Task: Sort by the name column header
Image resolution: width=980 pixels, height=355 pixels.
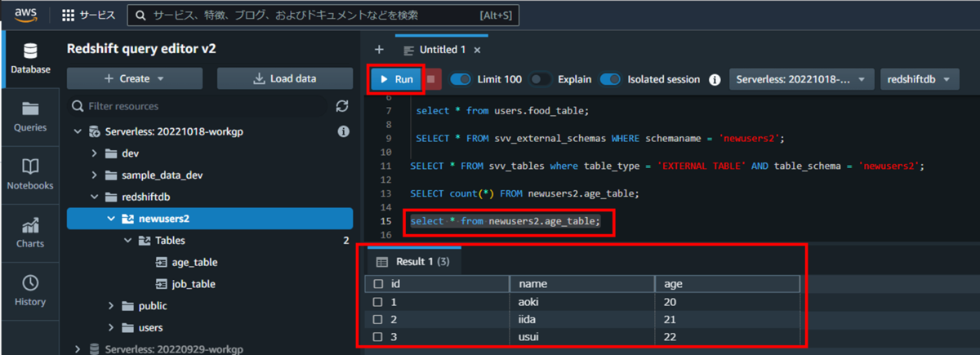Action: (x=581, y=284)
